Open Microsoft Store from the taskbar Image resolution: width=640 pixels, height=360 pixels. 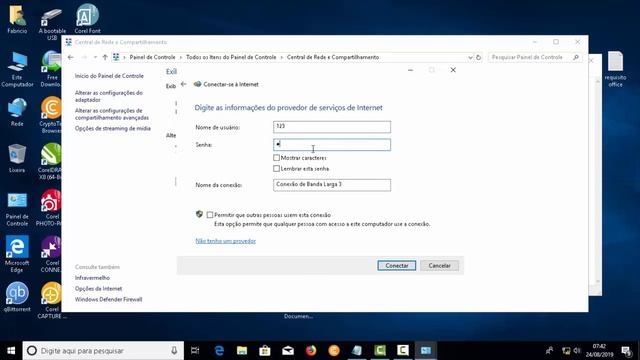tap(265, 350)
